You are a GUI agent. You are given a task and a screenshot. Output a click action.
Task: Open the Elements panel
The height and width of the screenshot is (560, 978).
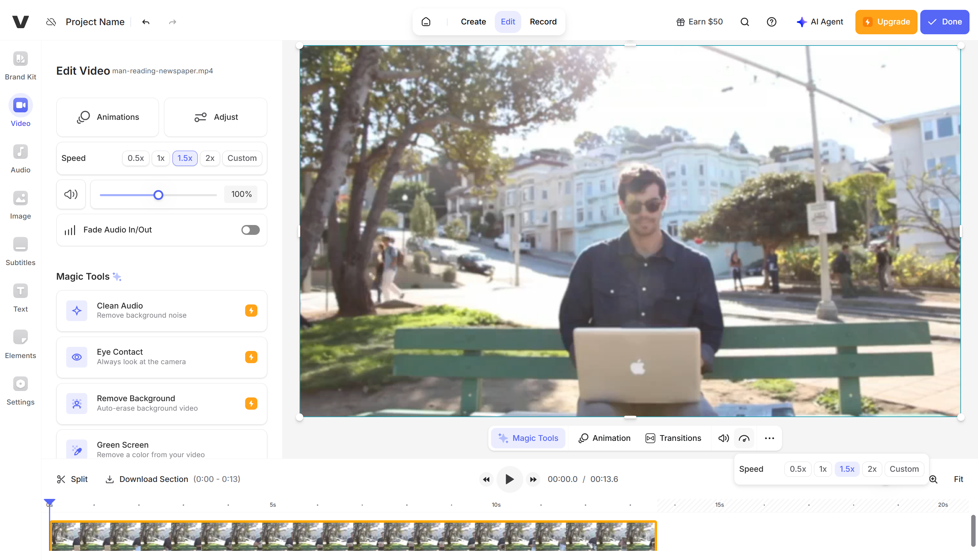20,343
